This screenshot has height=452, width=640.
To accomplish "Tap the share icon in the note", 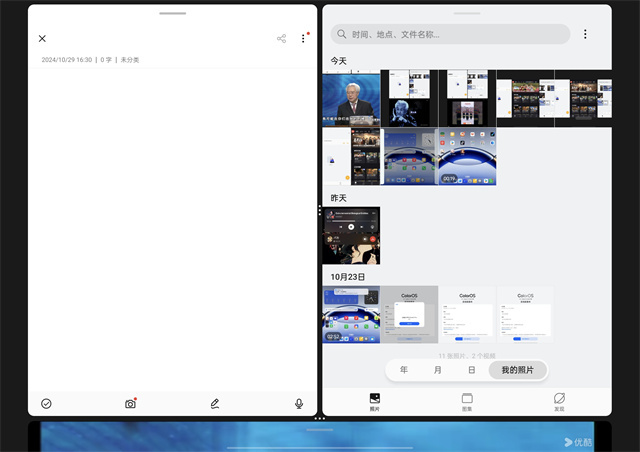I will point(281,38).
